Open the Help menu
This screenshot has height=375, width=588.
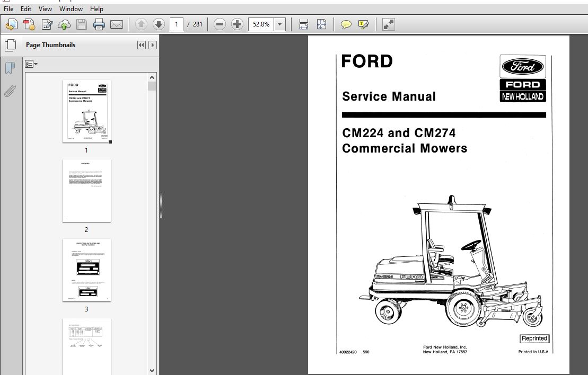[96, 8]
